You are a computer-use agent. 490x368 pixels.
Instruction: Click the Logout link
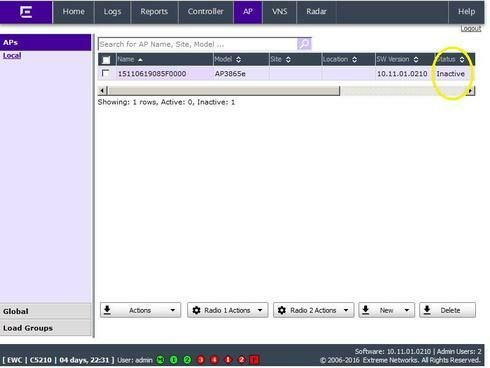(471, 29)
